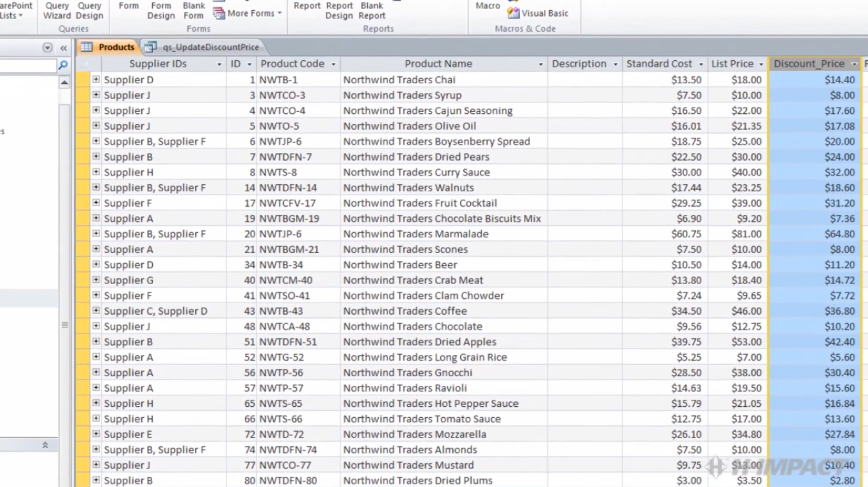The width and height of the screenshot is (868, 487).
Task: Expand the row for Northwind Traders Mozzarella
Action: [95, 434]
